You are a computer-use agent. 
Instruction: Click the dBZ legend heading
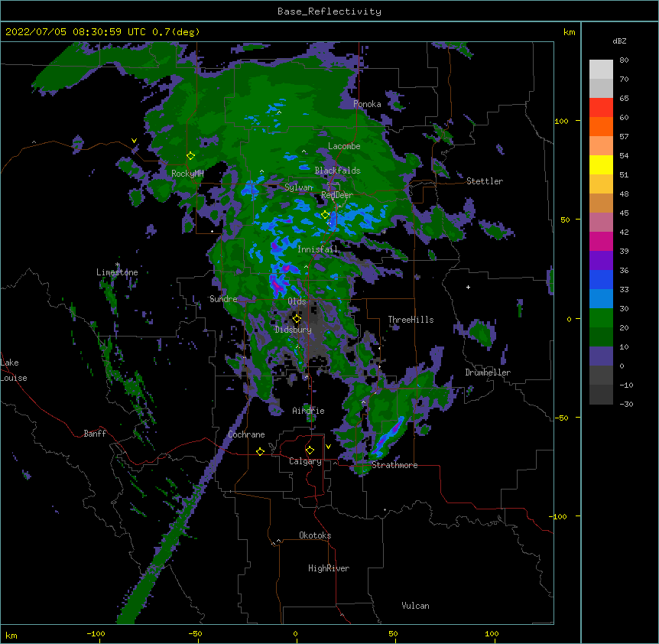[x=619, y=41]
